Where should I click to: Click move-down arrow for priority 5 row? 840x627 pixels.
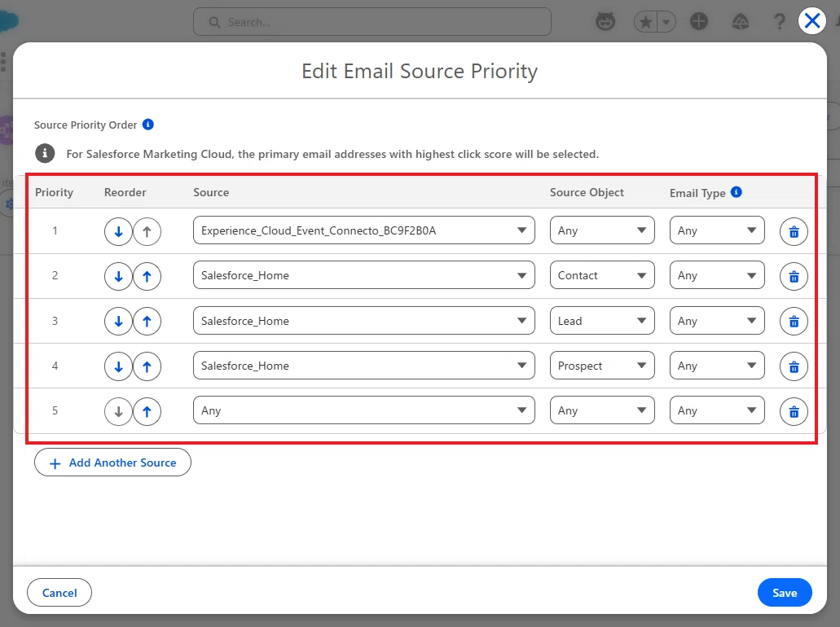click(x=118, y=411)
